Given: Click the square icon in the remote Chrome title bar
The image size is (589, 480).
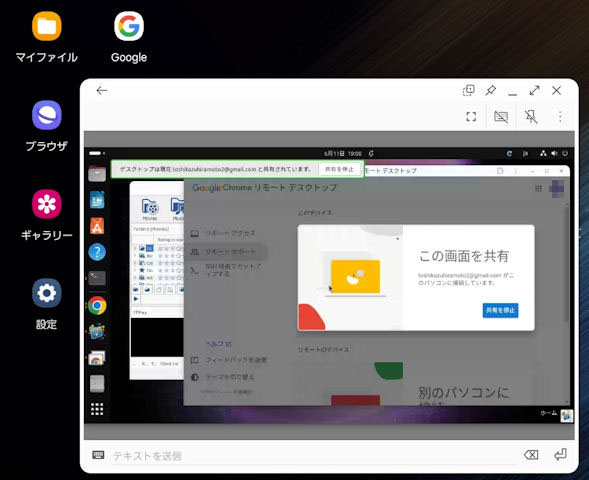Looking at the screenshot, I should click(500, 171).
